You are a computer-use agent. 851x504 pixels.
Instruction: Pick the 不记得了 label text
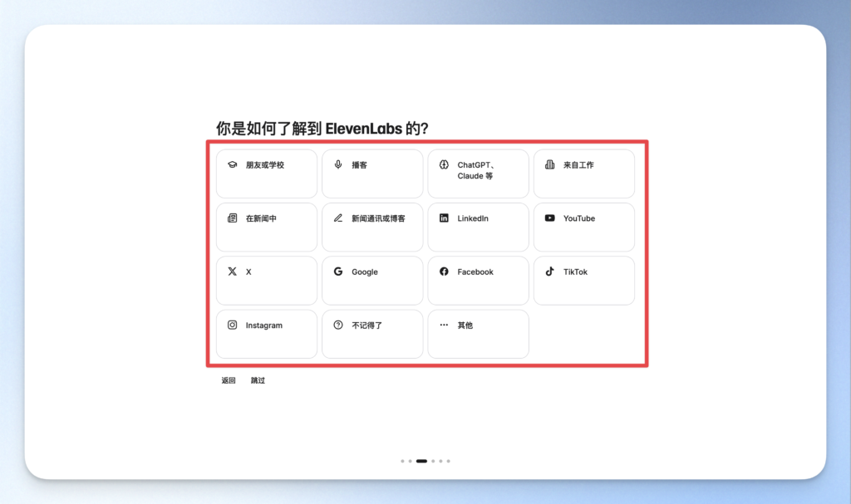pos(366,325)
